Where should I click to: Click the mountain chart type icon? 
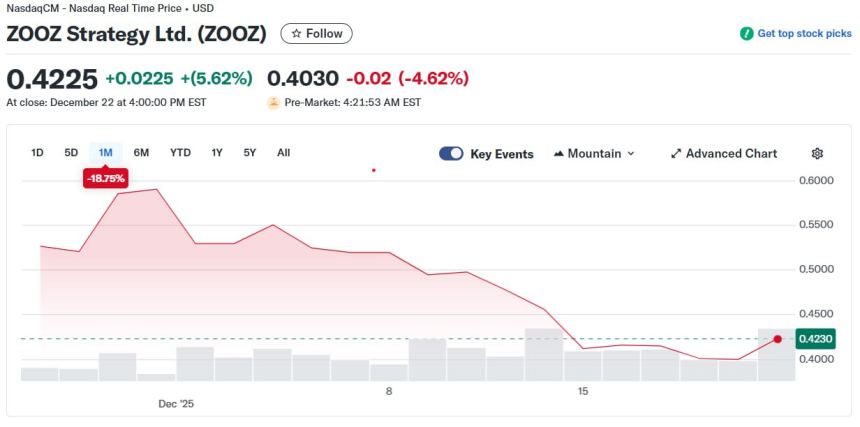pyautogui.click(x=558, y=154)
